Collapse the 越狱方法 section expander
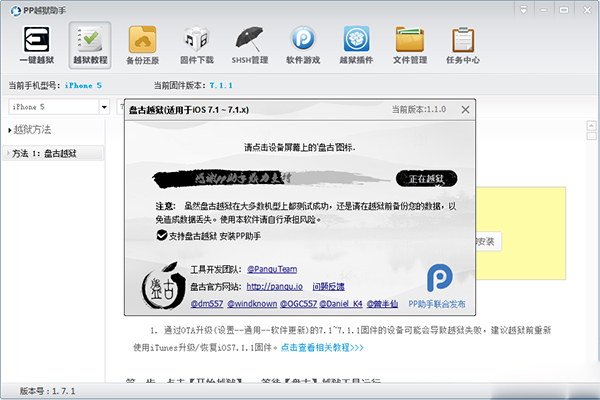Image resolution: width=600 pixels, height=400 pixels. [9, 130]
